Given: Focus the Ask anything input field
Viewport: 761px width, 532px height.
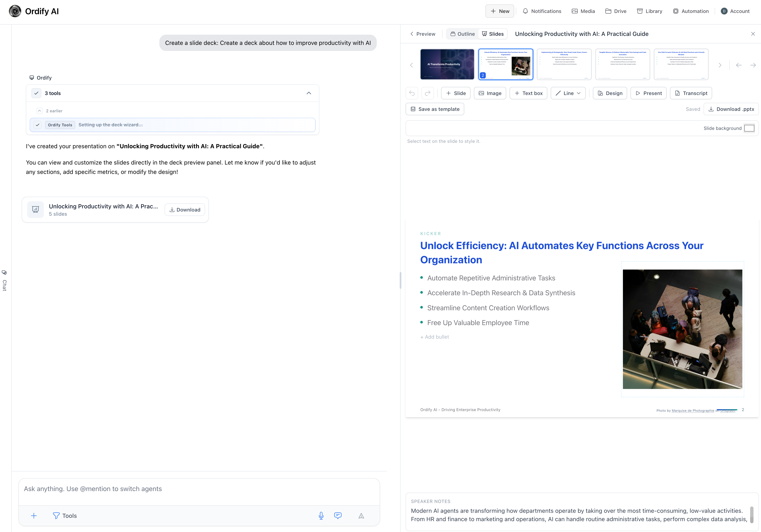Looking at the screenshot, I should [x=199, y=489].
